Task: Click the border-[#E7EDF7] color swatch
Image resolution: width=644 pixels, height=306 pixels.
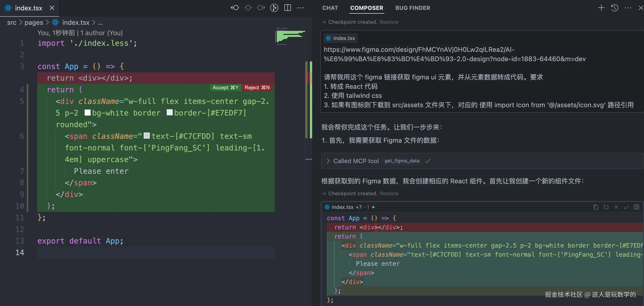Action: (x=170, y=113)
